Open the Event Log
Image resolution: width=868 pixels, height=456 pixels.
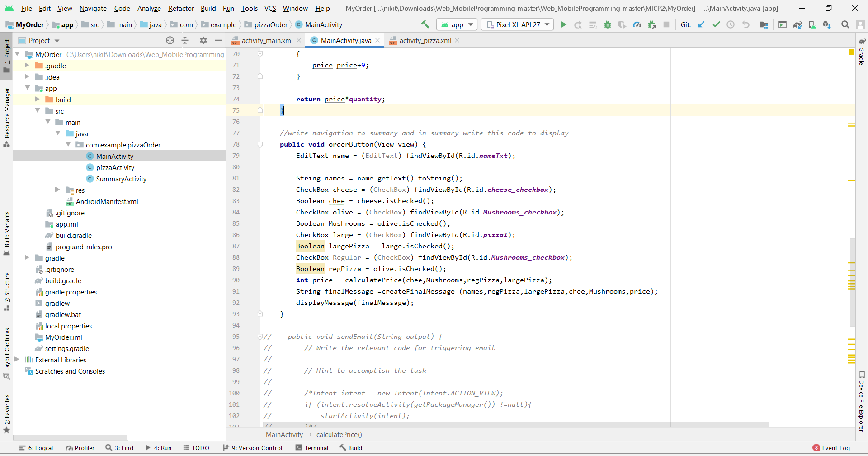pos(831,448)
